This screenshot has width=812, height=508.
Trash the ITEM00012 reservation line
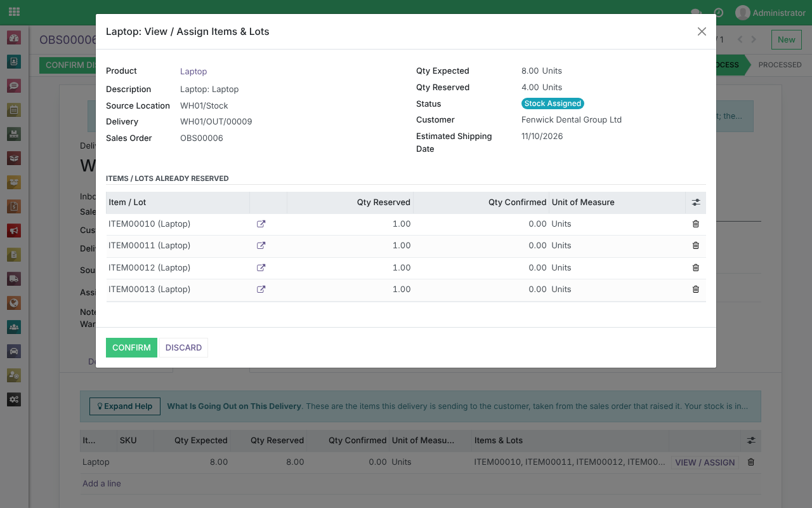[x=696, y=268]
